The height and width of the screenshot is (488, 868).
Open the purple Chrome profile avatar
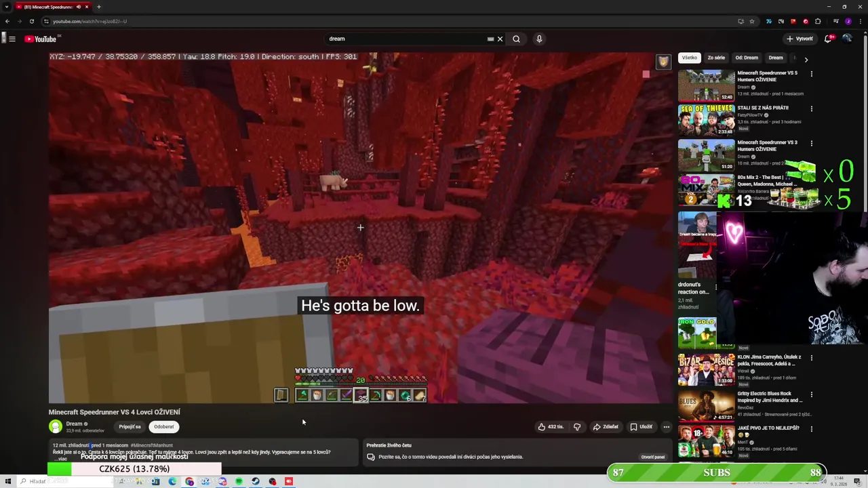click(x=848, y=21)
